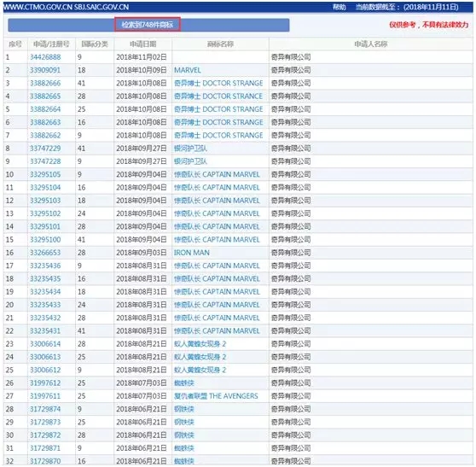Open application number 31729870
476x467 pixels.
(45, 462)
